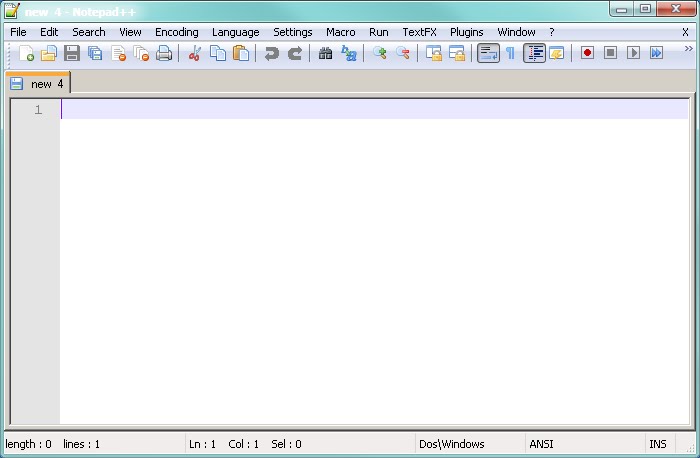Open the Replace dialog icon
This screenshot has height=458, width=700.
pos(349,53)
